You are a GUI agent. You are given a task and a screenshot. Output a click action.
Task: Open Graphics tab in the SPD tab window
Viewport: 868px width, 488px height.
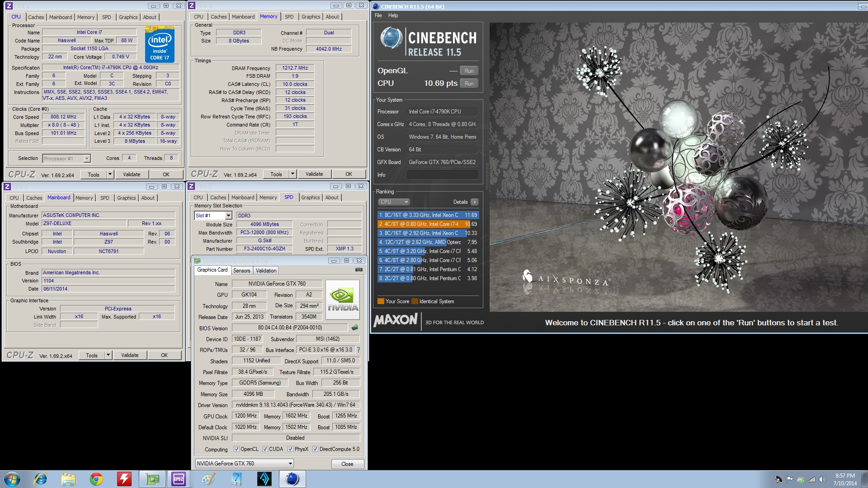(311, 197)
